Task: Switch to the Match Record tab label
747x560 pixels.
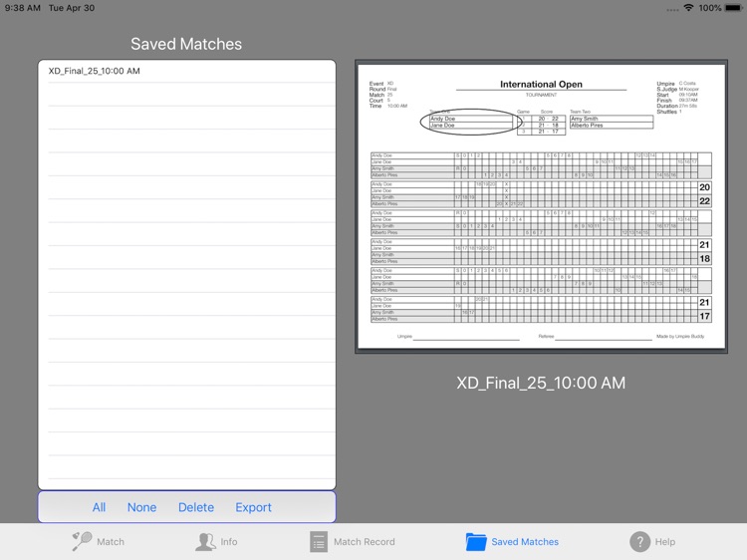Action: pyautogui.click(x=364, y=542)
